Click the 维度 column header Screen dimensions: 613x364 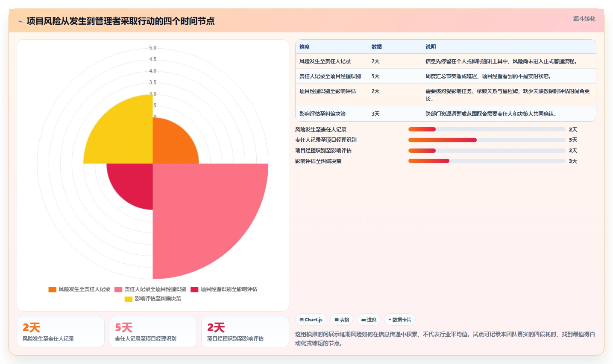click(x=305, y=47)
